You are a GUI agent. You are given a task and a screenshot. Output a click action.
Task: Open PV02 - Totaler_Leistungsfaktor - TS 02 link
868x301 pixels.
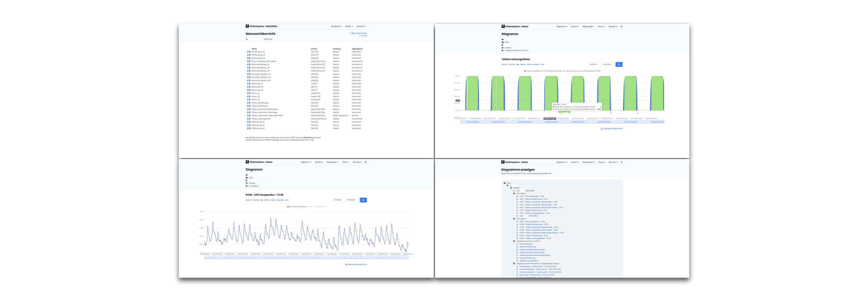point(535,239)
